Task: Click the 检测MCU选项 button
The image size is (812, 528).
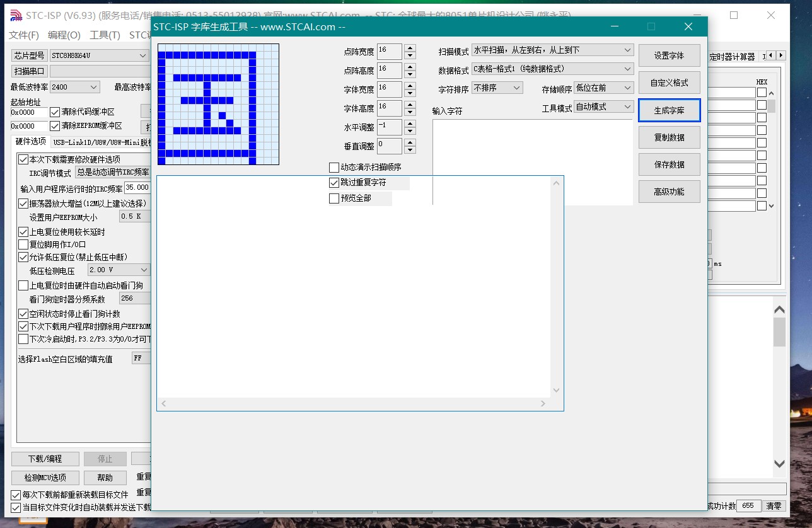Action: click(x=45, y=478)
